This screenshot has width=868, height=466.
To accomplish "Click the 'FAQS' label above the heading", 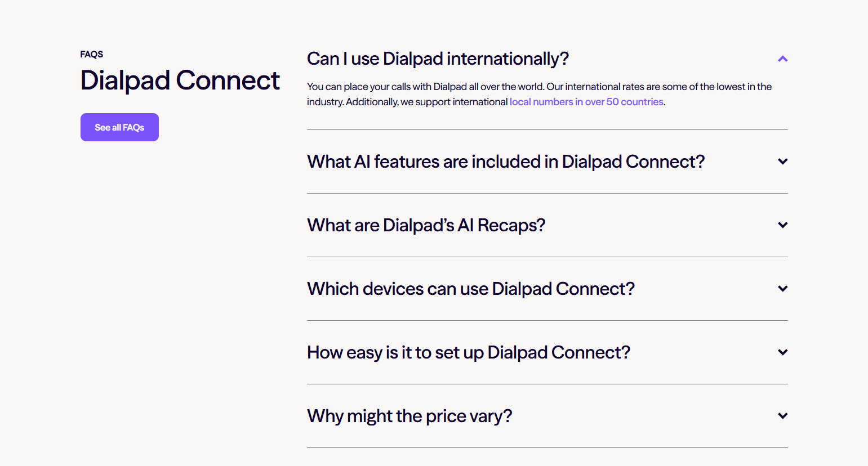I will [x=91, y=54].
